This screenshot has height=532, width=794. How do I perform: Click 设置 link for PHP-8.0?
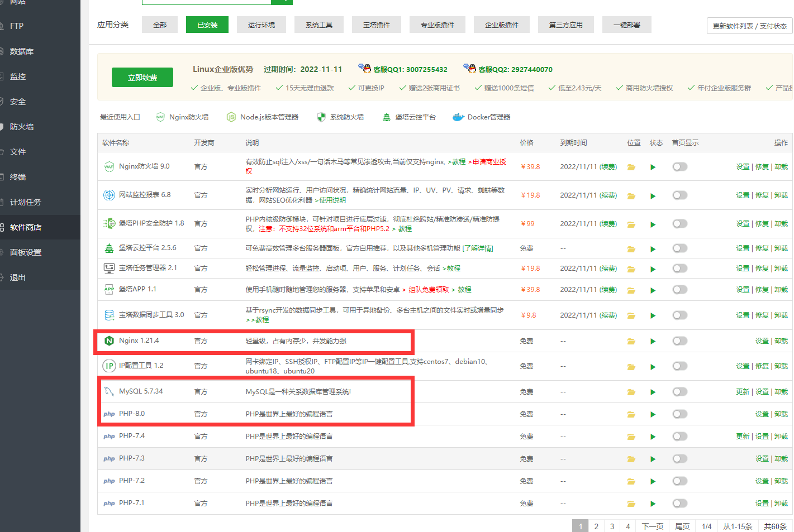[762, 414]
